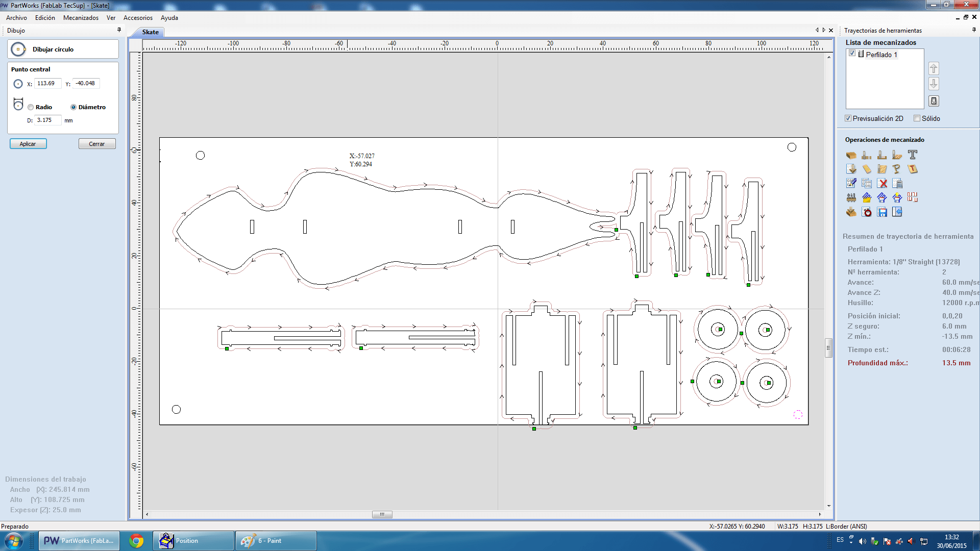Click the system tray volume speaker icon
This screenshot has height=551, width=980.
862,541
